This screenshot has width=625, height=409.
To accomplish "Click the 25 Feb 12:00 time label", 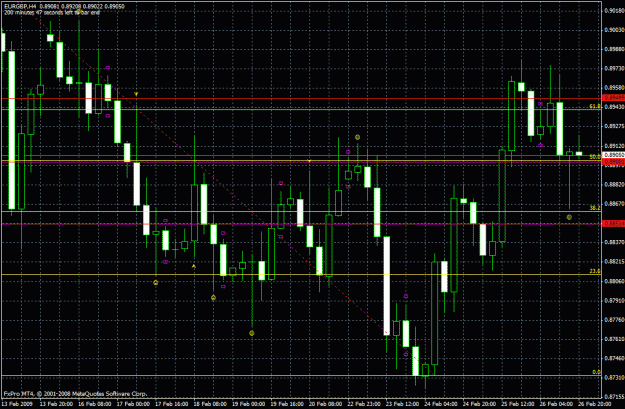I will (x=518, y=404).
